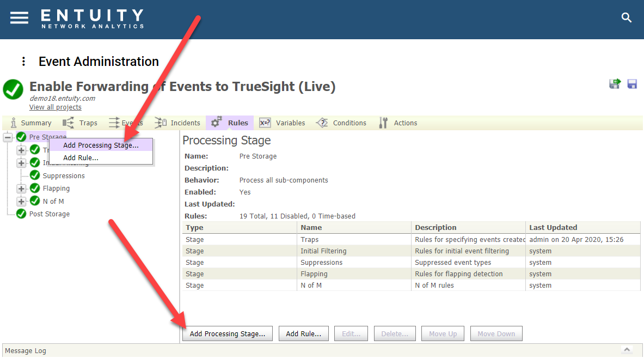Screen dimensions: 644x358
Task: Select the Flapping stage table row
Action: coord(411,274)
